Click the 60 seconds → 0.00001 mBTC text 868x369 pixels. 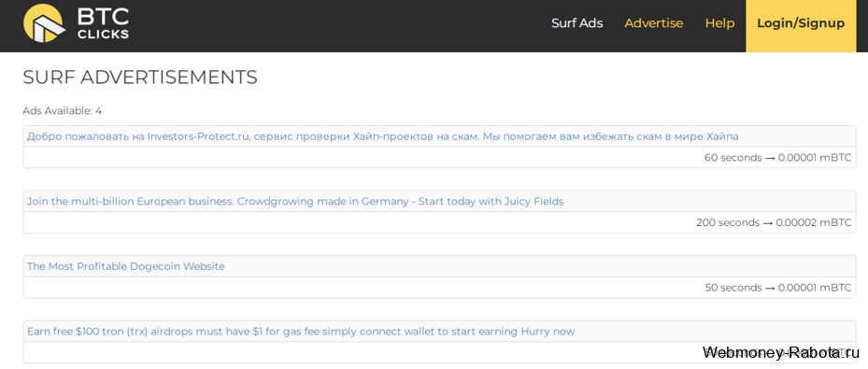click(777, 158)
